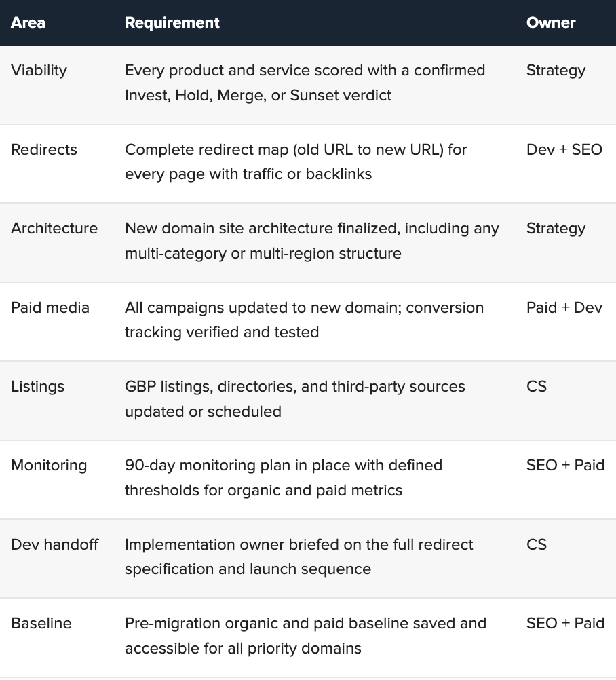Select the Dev handoff row label

(x=55, y=545)
